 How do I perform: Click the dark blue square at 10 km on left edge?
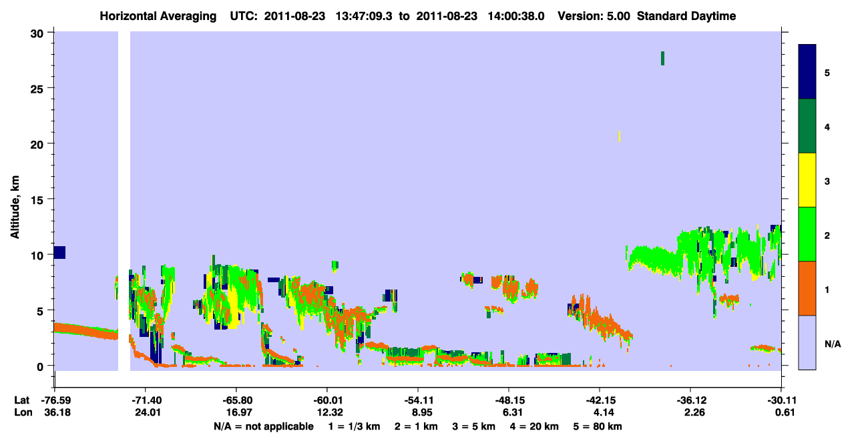click(x=59, y=252)
